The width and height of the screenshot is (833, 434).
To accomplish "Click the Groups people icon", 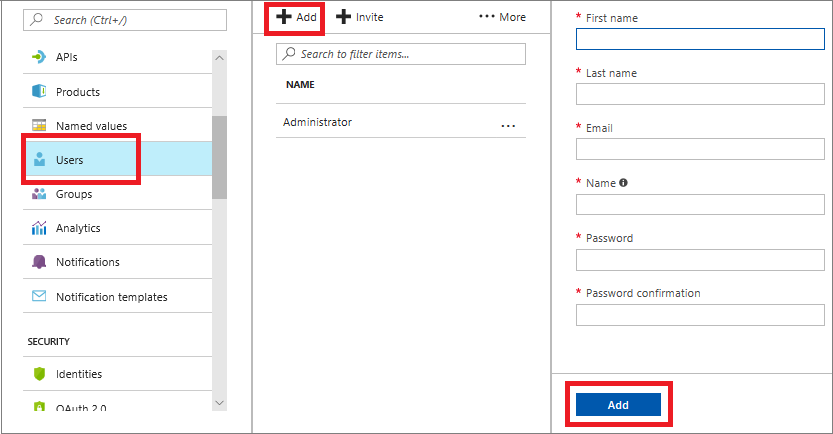I will pyautogui.click(x=40, y=194).
